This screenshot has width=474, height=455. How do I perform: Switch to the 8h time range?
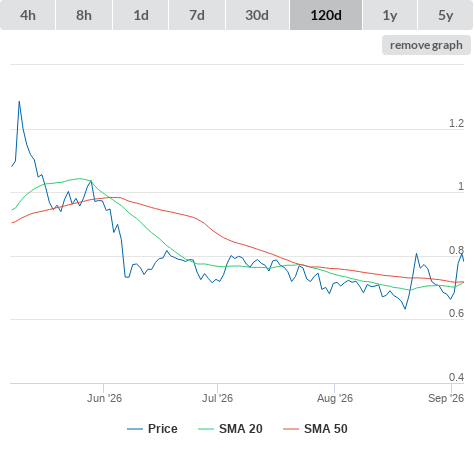point(84,15)
